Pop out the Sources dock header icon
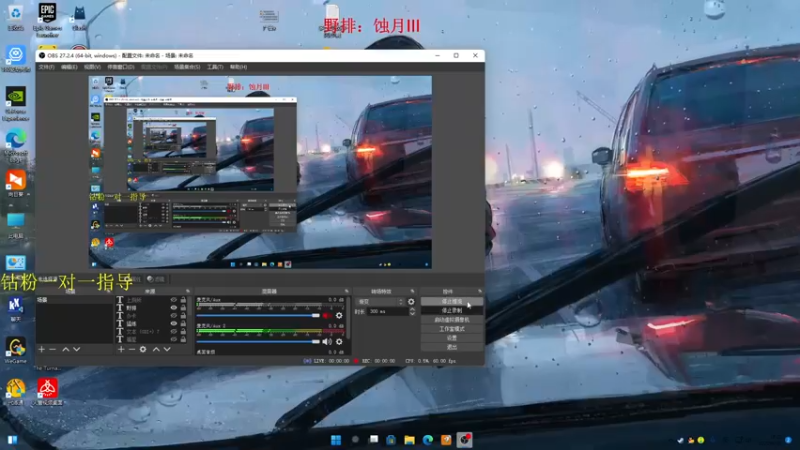800x450 pixels. click(x=188, y=291)
